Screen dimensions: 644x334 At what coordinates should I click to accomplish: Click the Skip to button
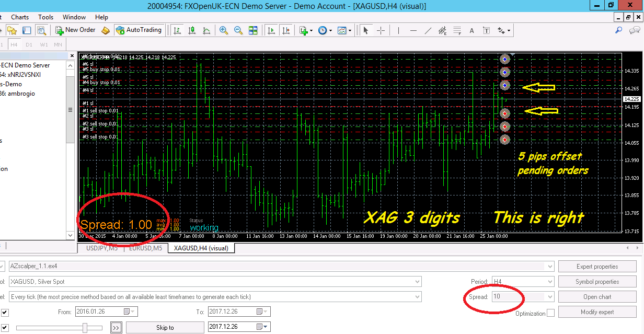click(x=165, y=328)
